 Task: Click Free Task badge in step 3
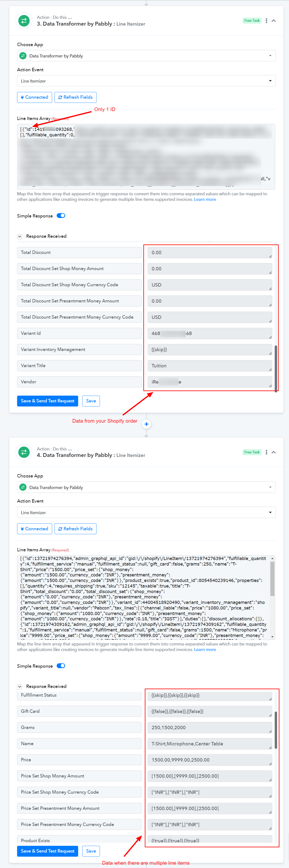[x=252, y=21]
